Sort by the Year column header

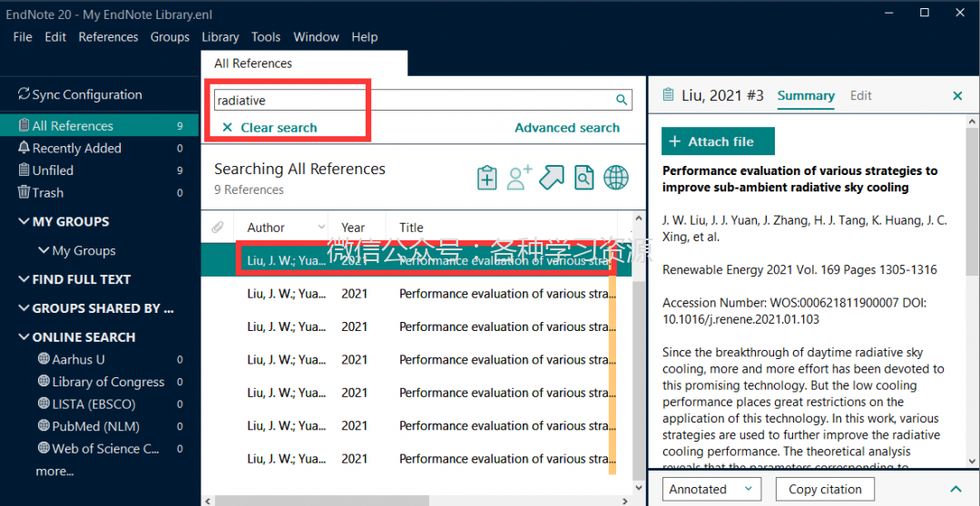click(x=353, y=228)
